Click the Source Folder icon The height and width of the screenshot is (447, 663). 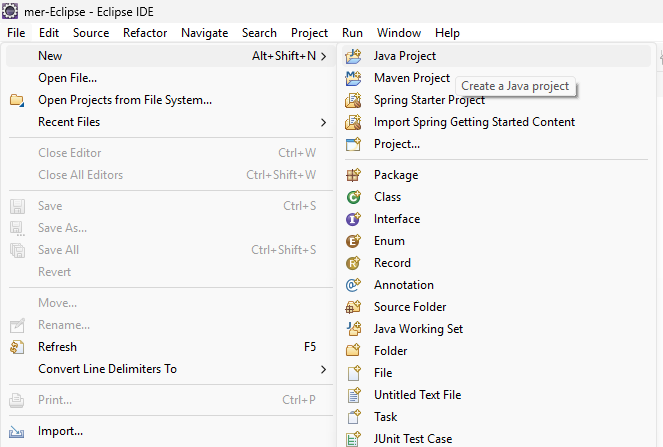coord(353,307)
